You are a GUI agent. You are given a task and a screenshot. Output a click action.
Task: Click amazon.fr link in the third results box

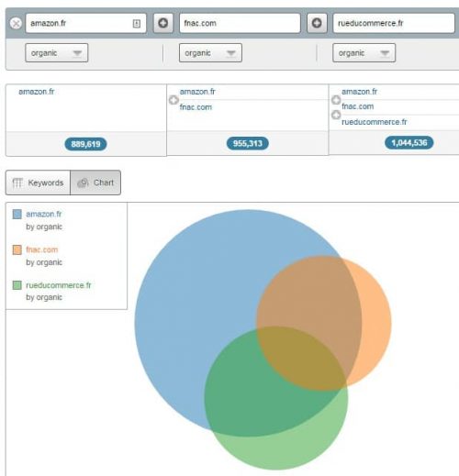click(x=359, y=92)
